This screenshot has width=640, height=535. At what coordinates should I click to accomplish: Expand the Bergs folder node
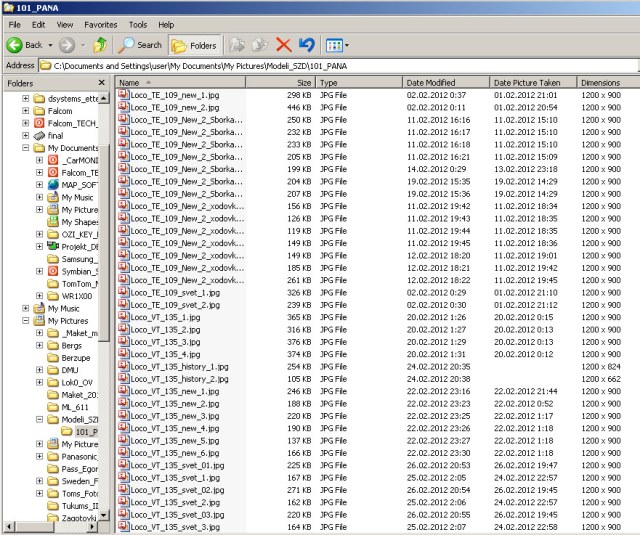pos(39,346)
